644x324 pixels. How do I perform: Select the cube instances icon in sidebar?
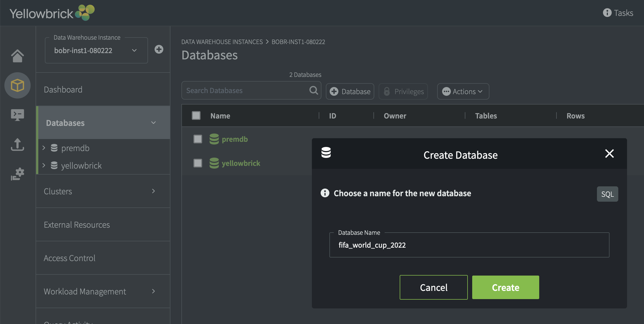[x=18, y=85]
